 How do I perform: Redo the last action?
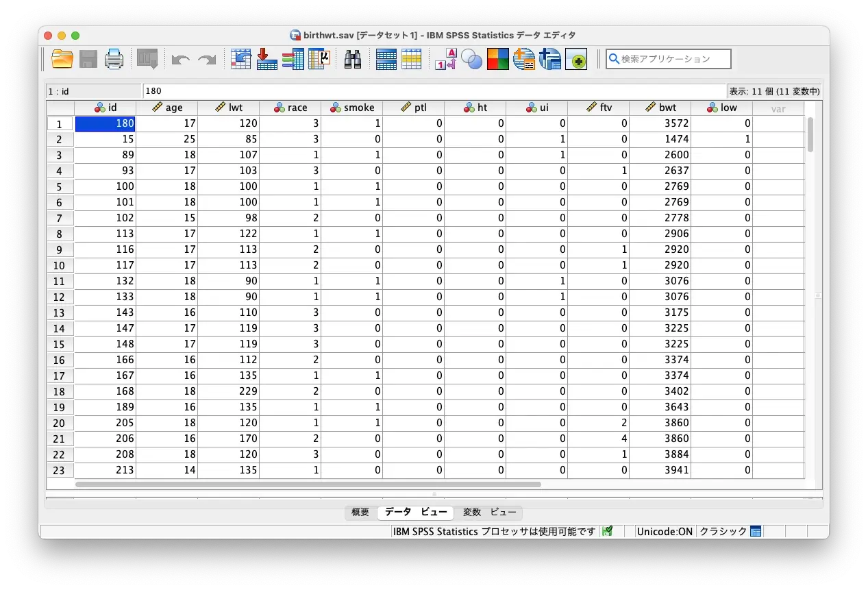[208, 59]
